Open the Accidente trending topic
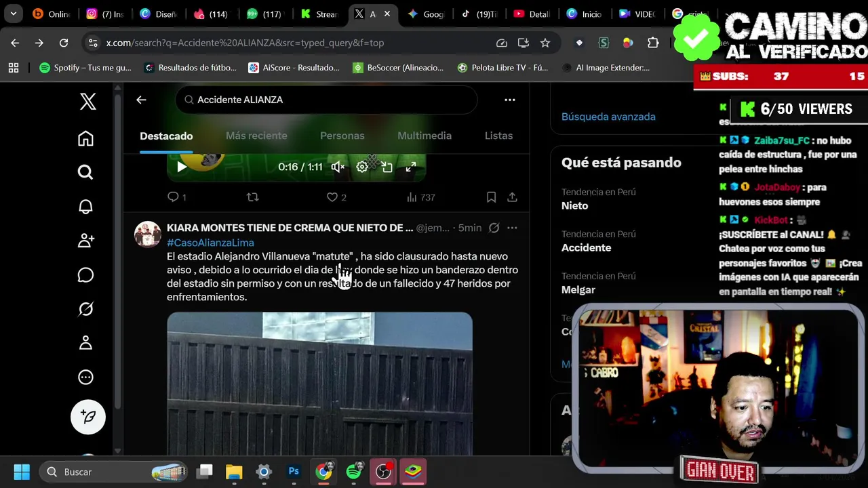868x488 pixels. click(586, 247)
